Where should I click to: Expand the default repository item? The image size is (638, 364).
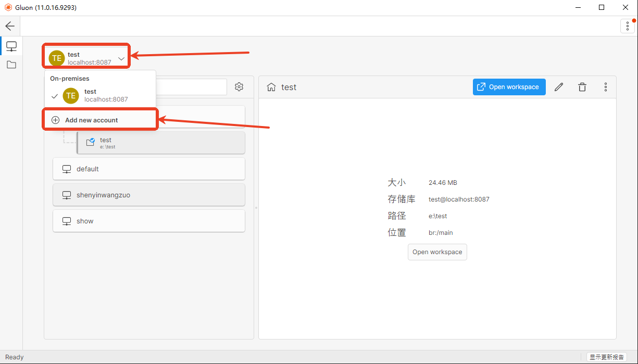pyautogui.click(x=149, y=169)
